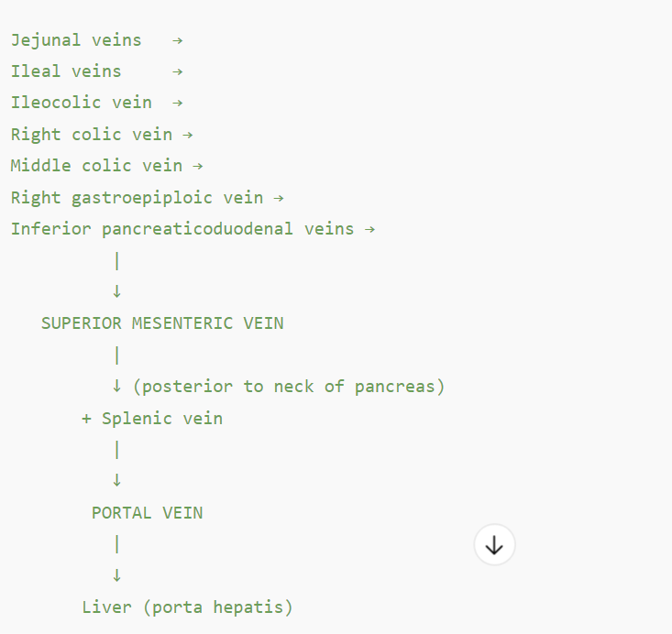Click the 'Jejunal veins' text

click(x=76, y=40)
